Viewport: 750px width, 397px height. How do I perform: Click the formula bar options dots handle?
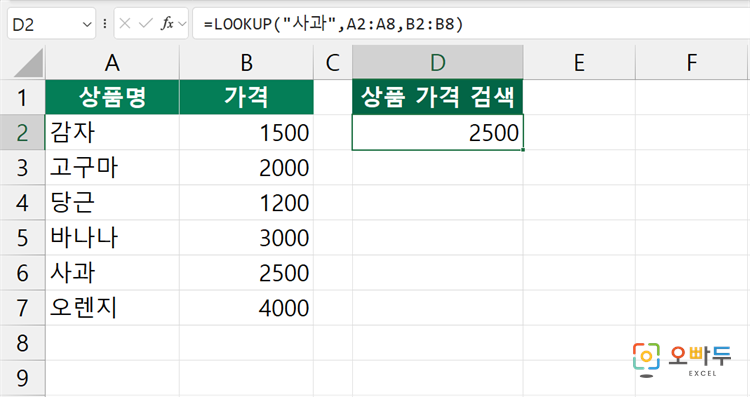[105, 23]
